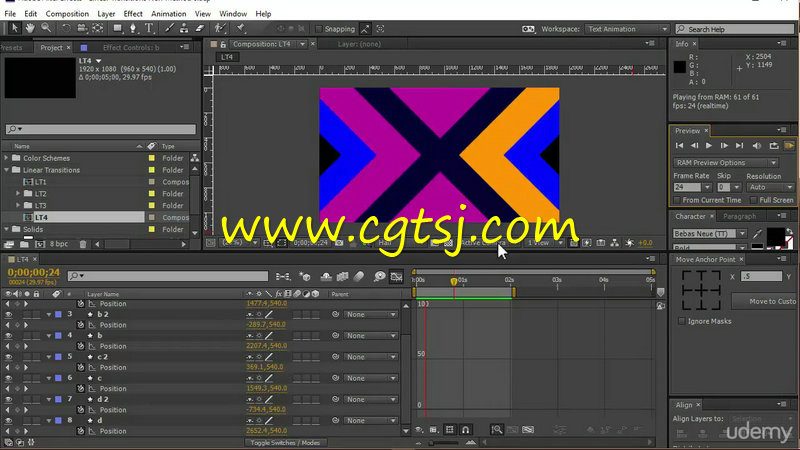Image resolution: width=800 pixels, height=450 pixels.
Task: Expand the LT2 folder
Action: pyautogui.click(x=18, y=194)
